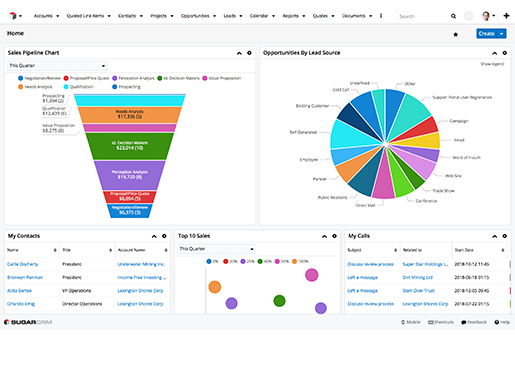Click the blue Create button

click(x=487, y=34)
